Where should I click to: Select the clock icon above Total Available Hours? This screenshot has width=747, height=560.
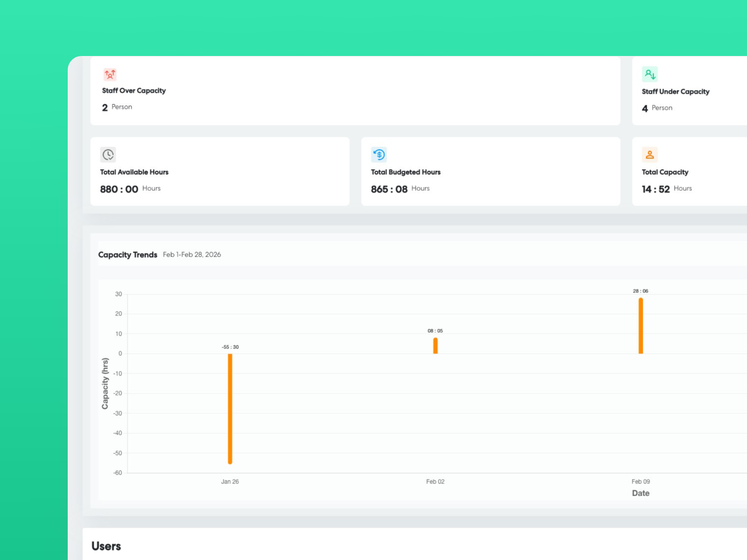click(108, 154)
